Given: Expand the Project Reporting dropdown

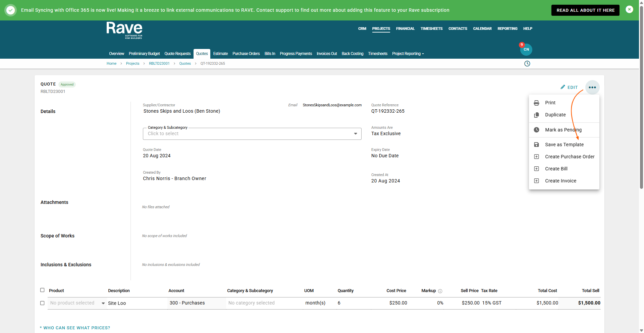Looking at the screenshot, I should [x=408, y=54].
